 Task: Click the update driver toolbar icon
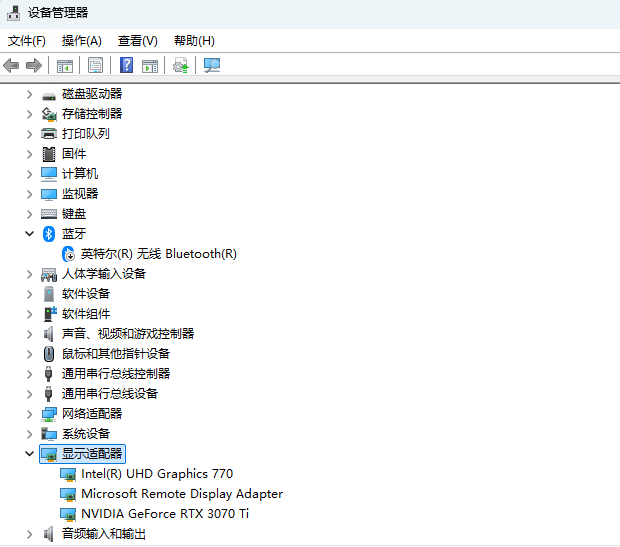[x=180, y=65]
